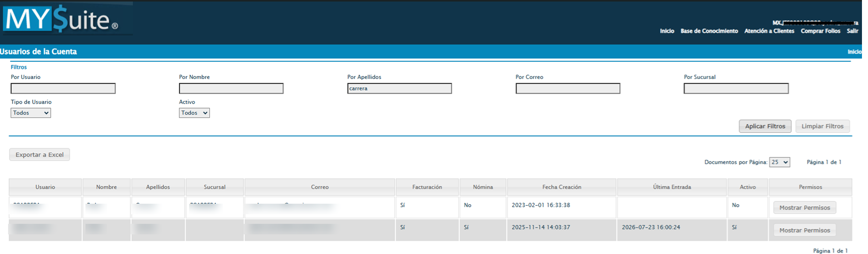Open Documentos por Página dropdown
This screenshot has height=254, width=868.
tap(779, 162)
